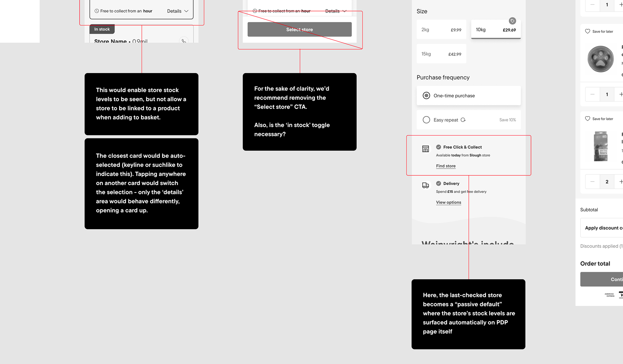Open the litter liners product thumbnail
Image resolution: width=623 pixels, height=364 pixels.
coord(601,146)
